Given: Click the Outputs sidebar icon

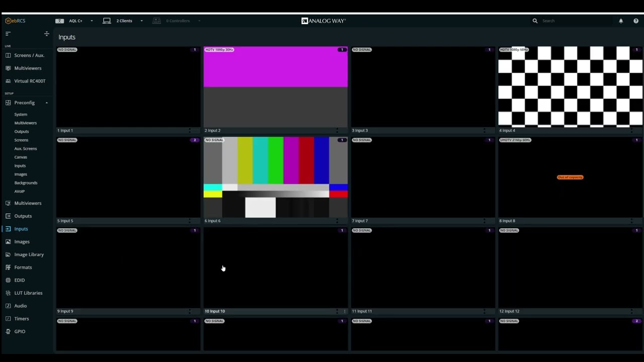Looking at the screenshot, I should pyautogui.click(x=8, y=216).
